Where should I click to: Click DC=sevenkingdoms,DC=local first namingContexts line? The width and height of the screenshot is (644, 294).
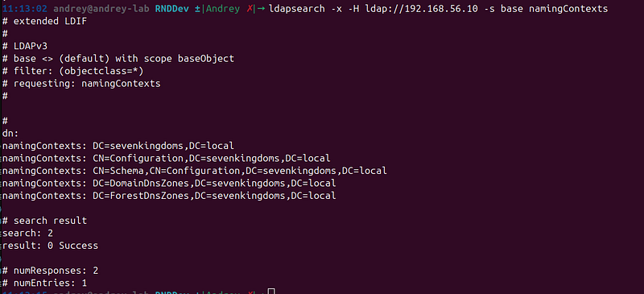click(x=118, y=146)
